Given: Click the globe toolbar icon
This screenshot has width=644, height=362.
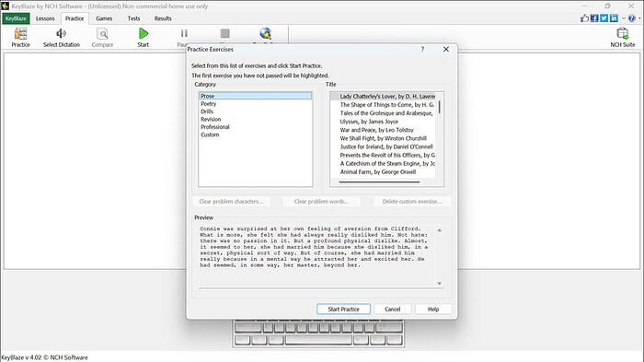Looking at the screenshot, I should tap(265, 34).
